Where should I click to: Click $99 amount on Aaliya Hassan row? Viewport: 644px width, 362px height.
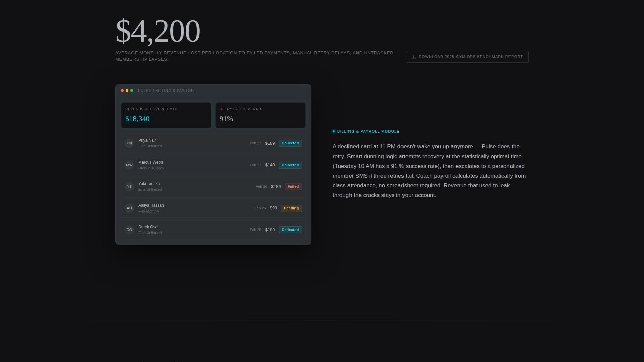click(x=274, y=208)
